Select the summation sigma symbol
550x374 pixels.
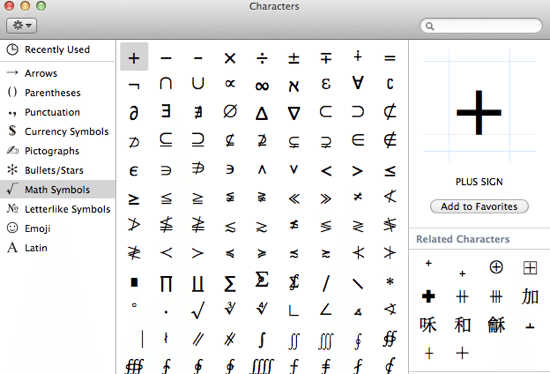pyautogui.click(x=230, y=283)
